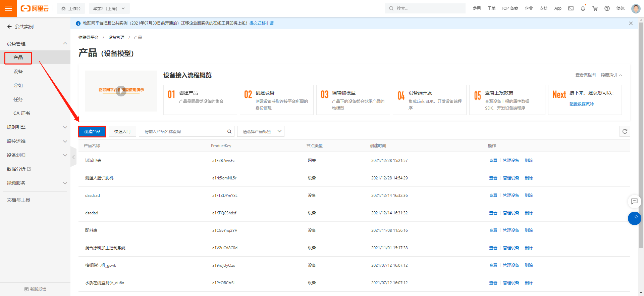Click the ProductKey a1KFQCShdxf

(x=224, y=213)
